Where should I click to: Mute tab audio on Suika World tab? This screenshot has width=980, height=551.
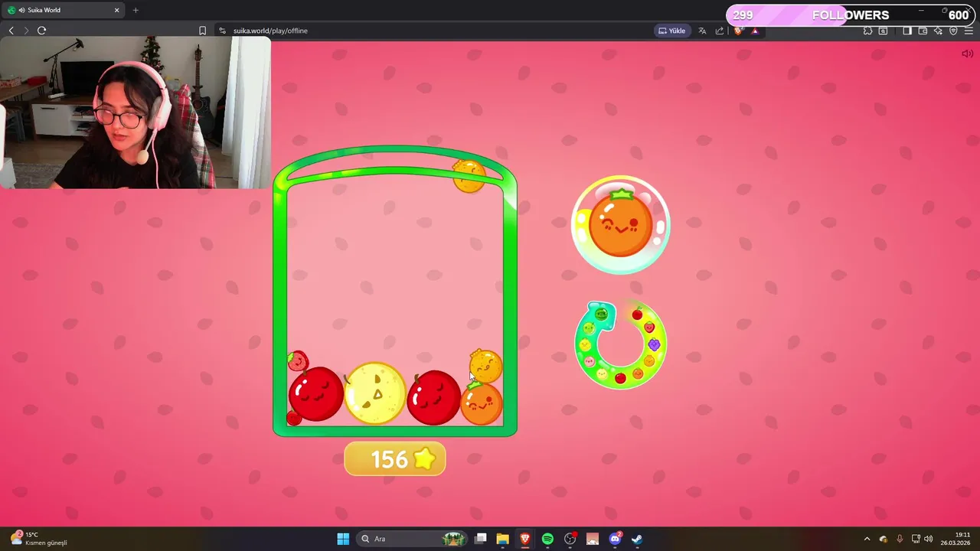(21, 10)
